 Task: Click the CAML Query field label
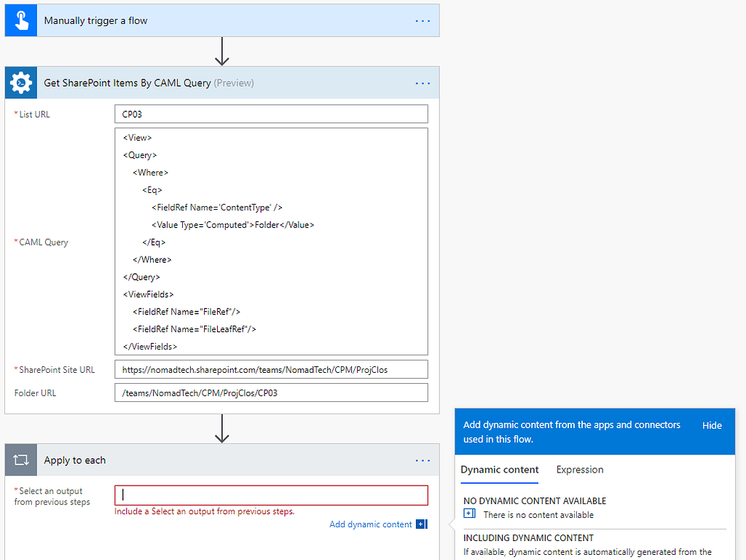coord(43,242)
